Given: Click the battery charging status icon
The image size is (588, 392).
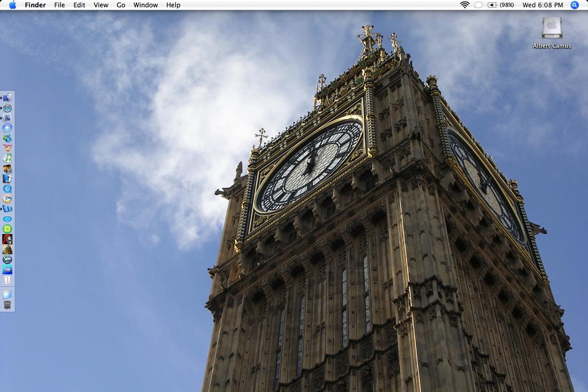Looking at the screenshot, I should tap(492, 5).
